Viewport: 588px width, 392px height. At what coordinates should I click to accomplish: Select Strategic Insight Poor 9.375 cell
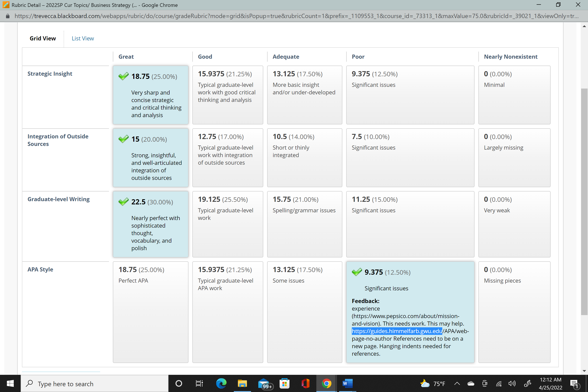click(410, 95)
